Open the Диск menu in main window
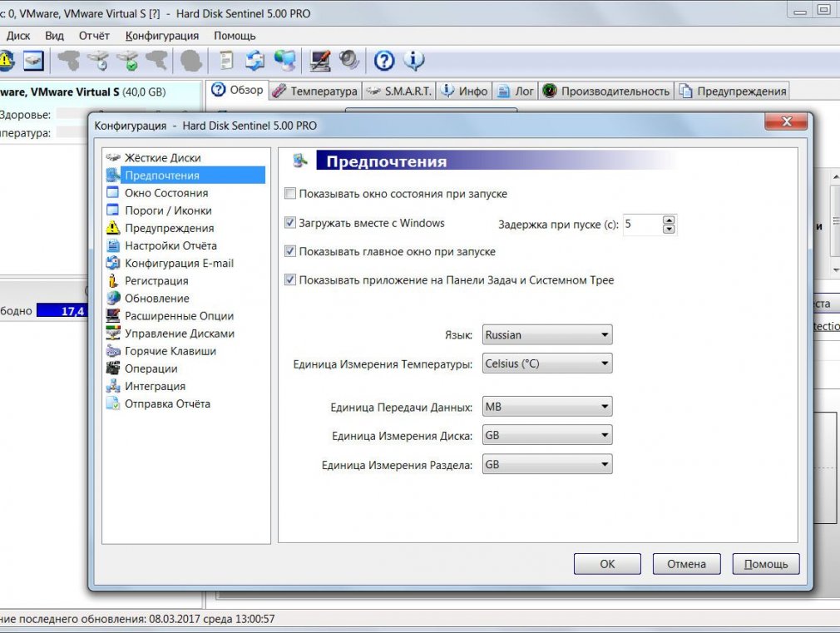840x633 pixels. tap(17, 36)
